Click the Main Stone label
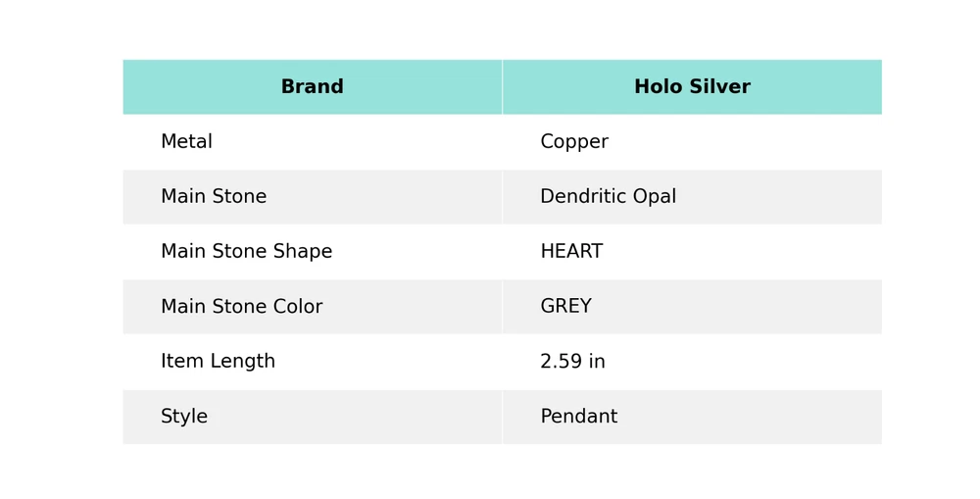Screen dimensions: 980x499 pyautogui.click(x=214, y=197)
